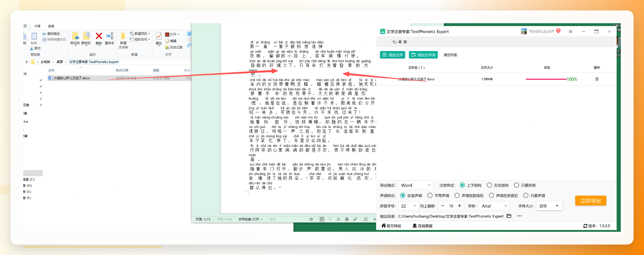Increase the upward offset with plus button
This screenshot has height=255, width=644.
[x=459, y=206]
